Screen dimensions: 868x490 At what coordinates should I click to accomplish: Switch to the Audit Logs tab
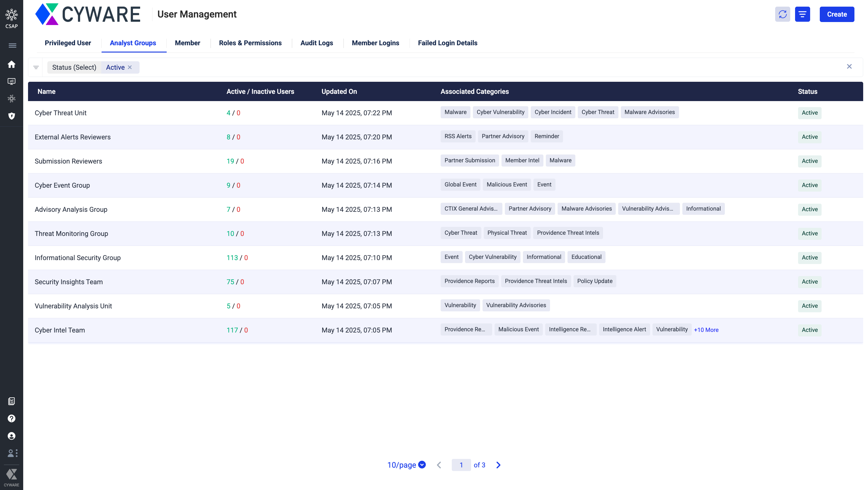(316, 43)
